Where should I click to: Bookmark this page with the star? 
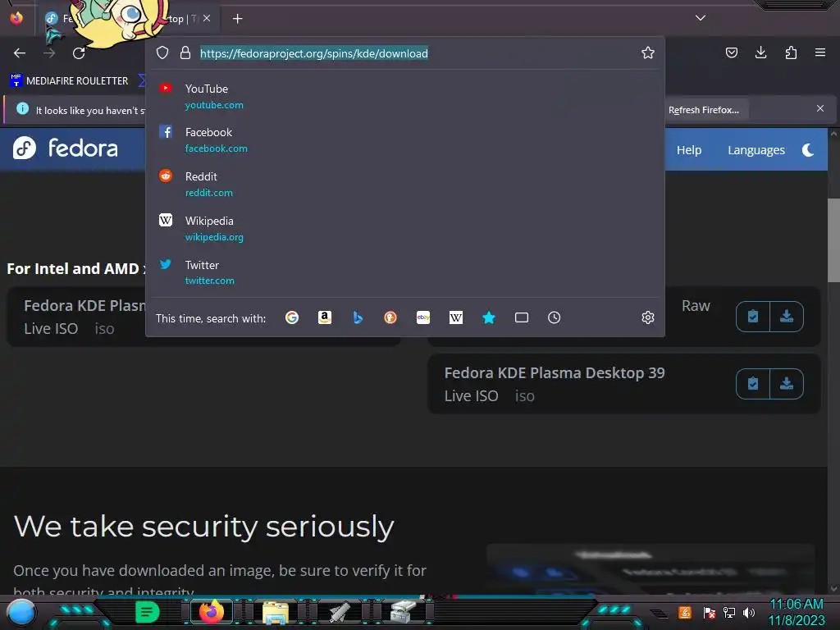click(x=648, y=52)
